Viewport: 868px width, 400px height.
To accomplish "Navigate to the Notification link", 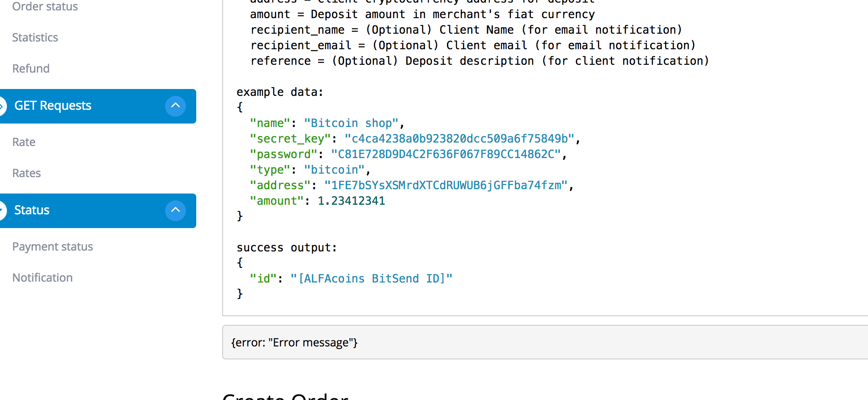I will coord(42,278).
